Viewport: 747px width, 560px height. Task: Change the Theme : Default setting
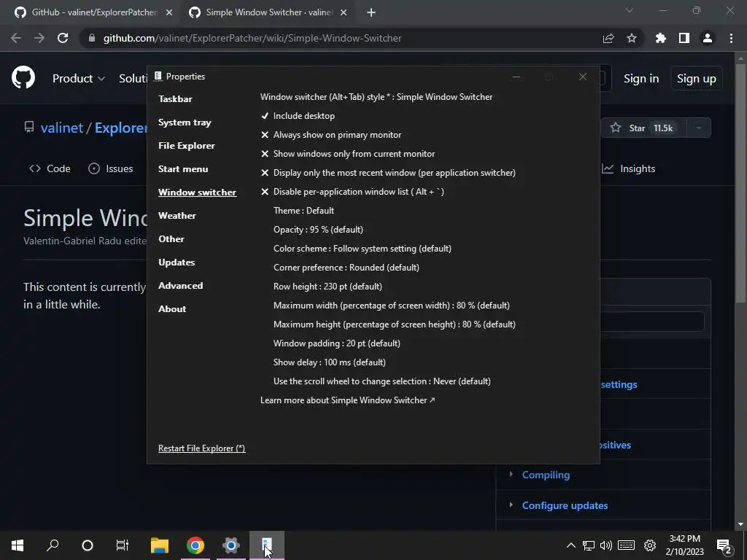[303, 211]
